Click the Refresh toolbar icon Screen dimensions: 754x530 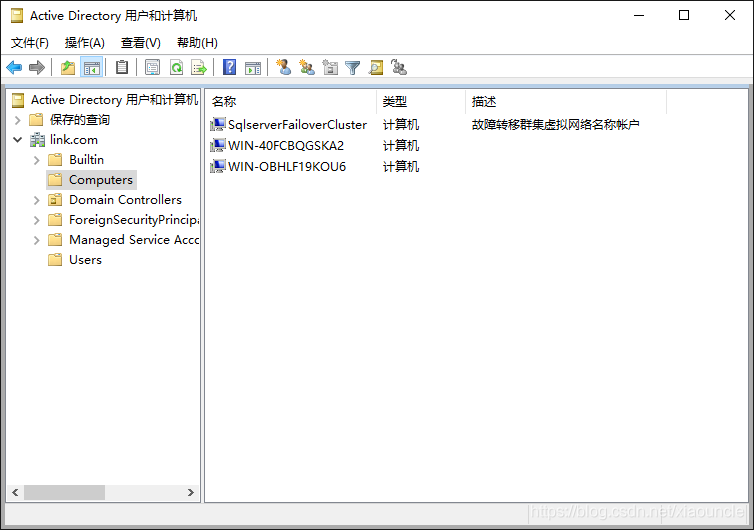(x=176, y=67)
